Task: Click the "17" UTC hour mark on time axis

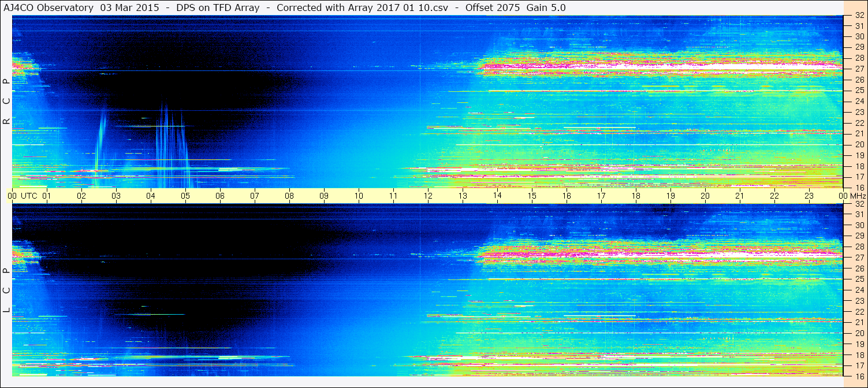Action: tap(601, 196)
